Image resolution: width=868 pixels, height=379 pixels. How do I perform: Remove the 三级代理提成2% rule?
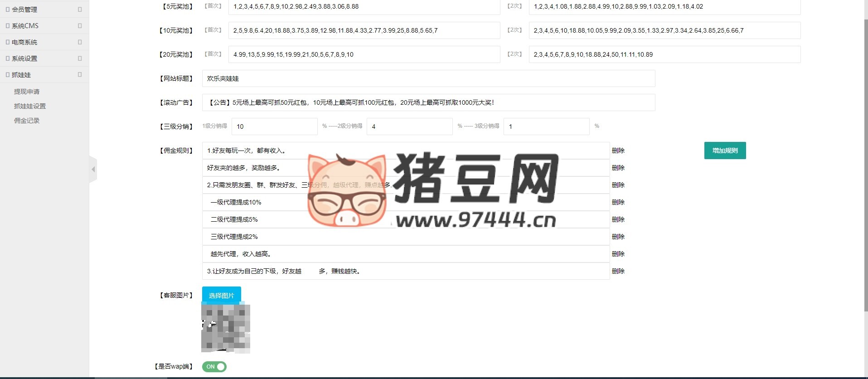pyautogui.click(x=618, y=237)
